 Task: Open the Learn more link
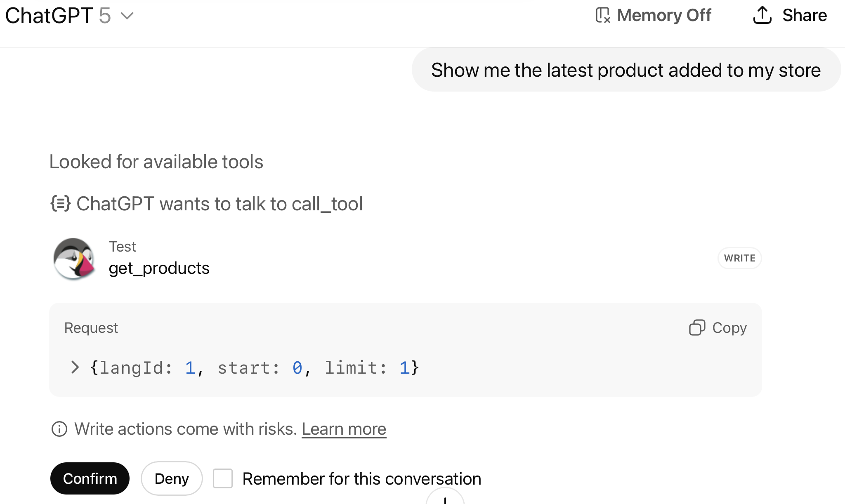[344, 429]
